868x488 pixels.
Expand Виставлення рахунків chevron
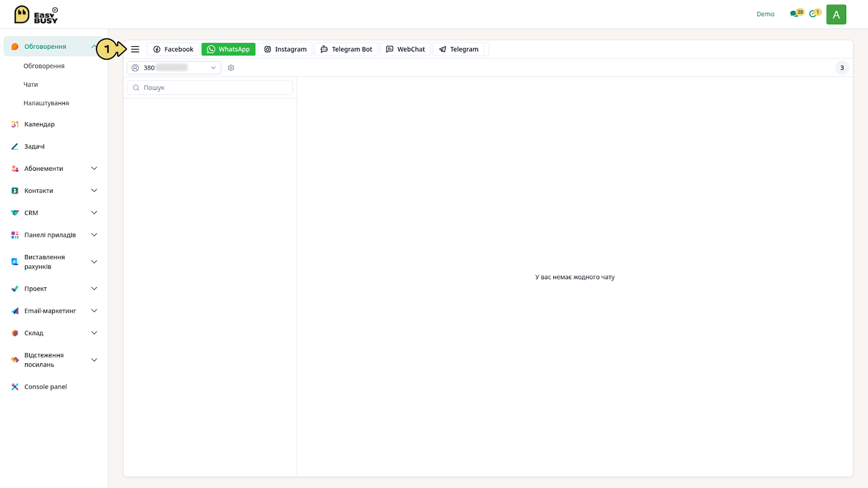pos(94,262)
